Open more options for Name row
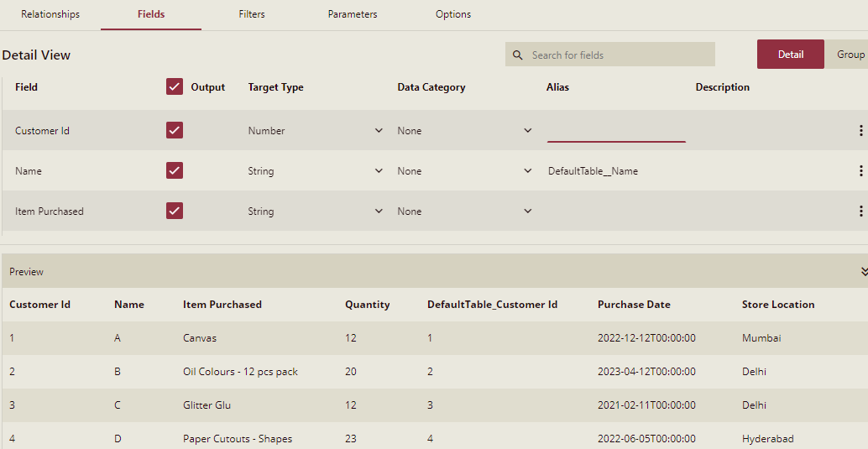 click(860, 171)
